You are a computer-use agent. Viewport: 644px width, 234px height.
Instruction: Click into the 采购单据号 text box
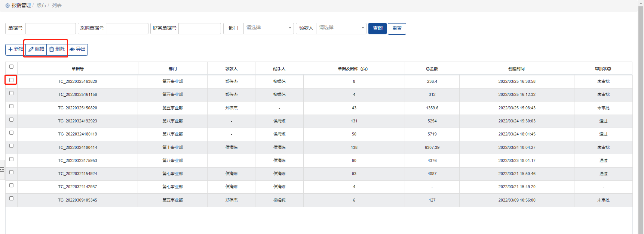tap(127, 28)
